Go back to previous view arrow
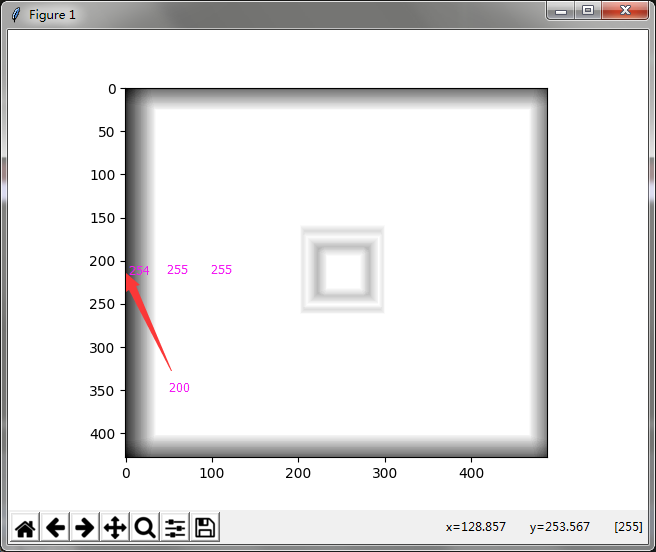 click(x=55, y=527)
